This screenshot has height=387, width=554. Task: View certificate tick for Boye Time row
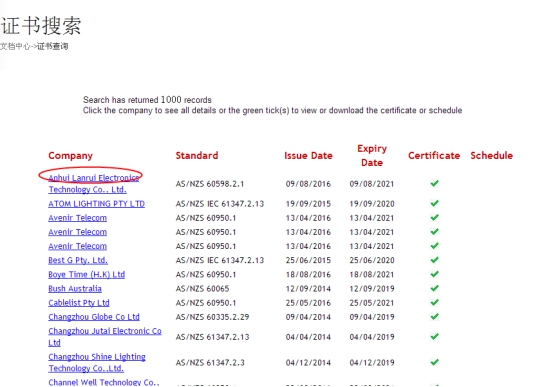[x=435, y=274]
